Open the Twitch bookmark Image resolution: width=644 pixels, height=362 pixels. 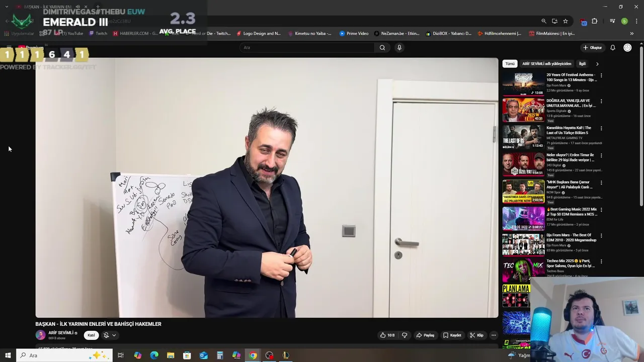98,34
